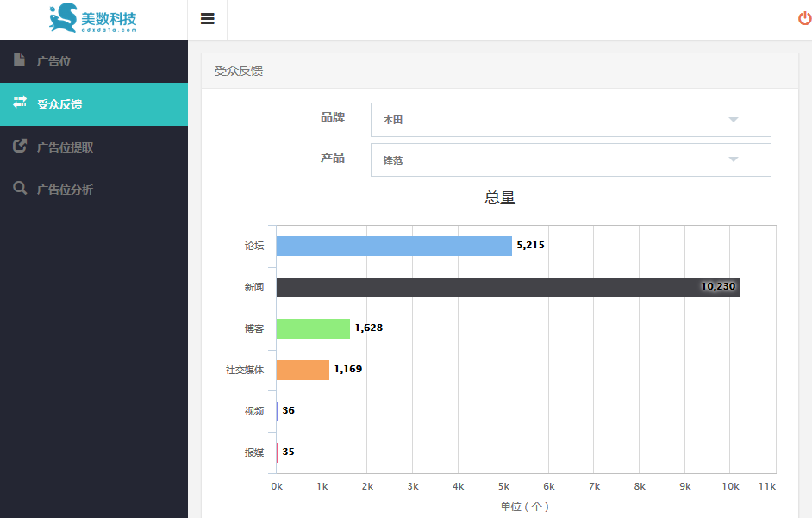This screenshot has width=812, height=518.
Task: Open 广告位分析 in the sidebar
Action: 94,190
